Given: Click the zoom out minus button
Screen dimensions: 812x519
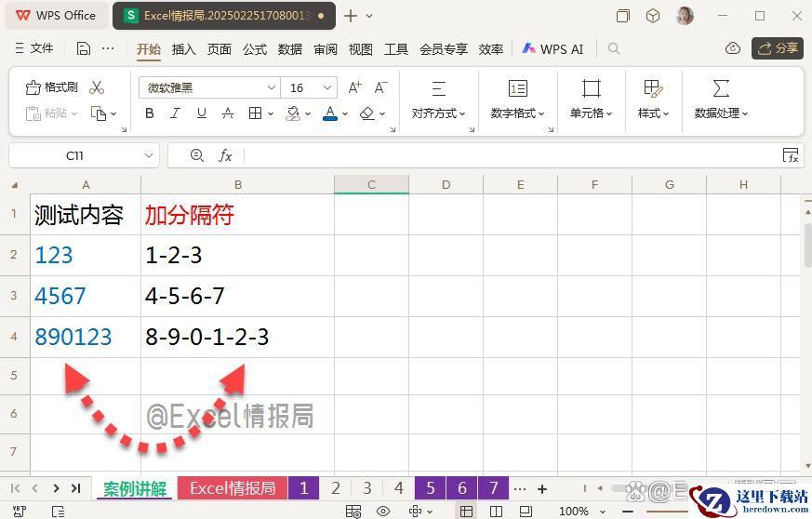Looking at the screenshot, I should [x=628, y=512].
